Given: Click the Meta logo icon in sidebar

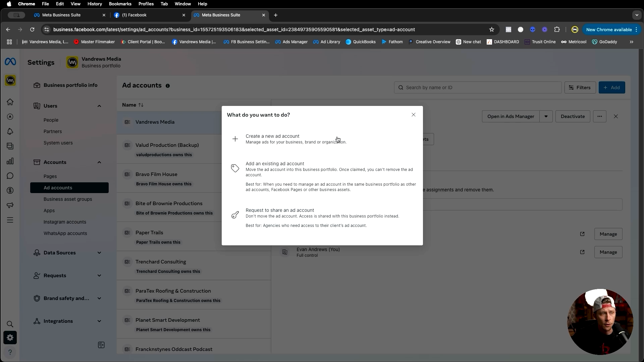Looking at the screenshot, I should tap(10, 62).
